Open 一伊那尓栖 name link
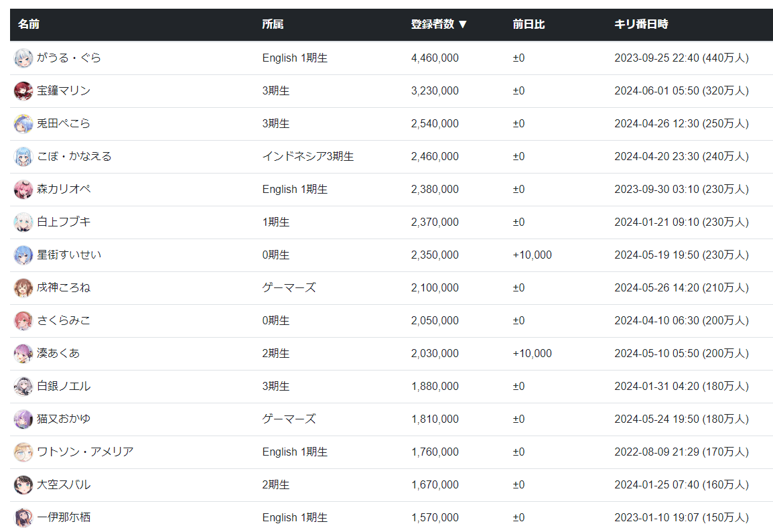The width and height of the screenshot is (773, 532). [64, 517]
